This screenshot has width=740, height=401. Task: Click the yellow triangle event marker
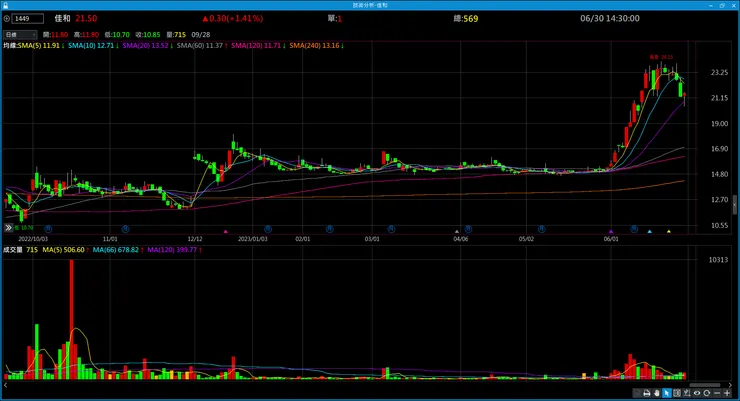coord(669,232)
